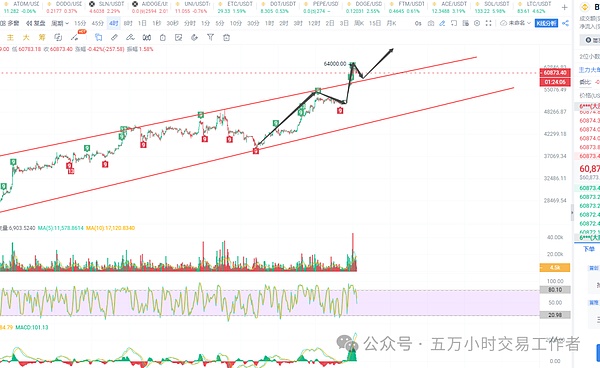Open the ATOM/USDT pair tab
600x368 pixels.
(x=21, y=7)
